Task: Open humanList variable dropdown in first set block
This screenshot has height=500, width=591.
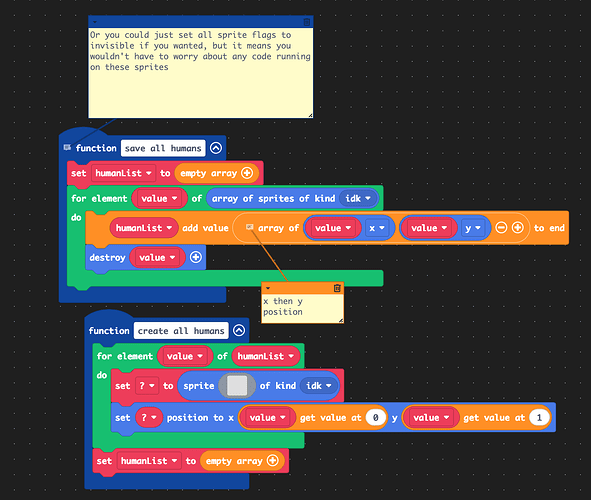Action: [123, 173]
